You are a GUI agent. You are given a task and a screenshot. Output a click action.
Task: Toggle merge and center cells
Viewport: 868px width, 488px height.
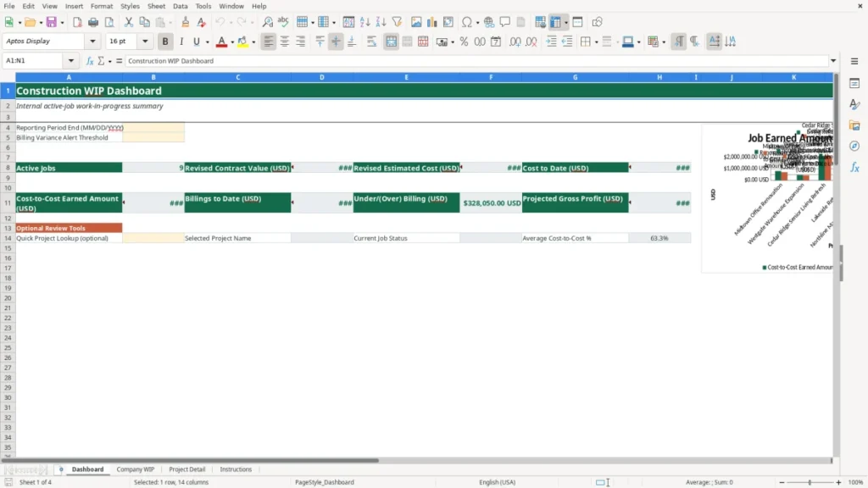point(391,42)
